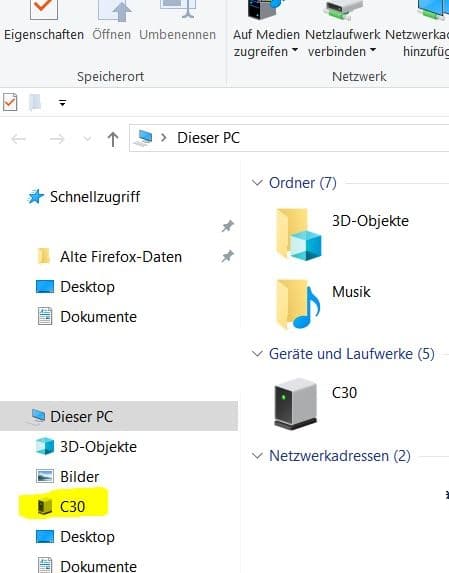Open the 3D-Objekte folder icon
The image size is (449, 573).
[298, 234]
